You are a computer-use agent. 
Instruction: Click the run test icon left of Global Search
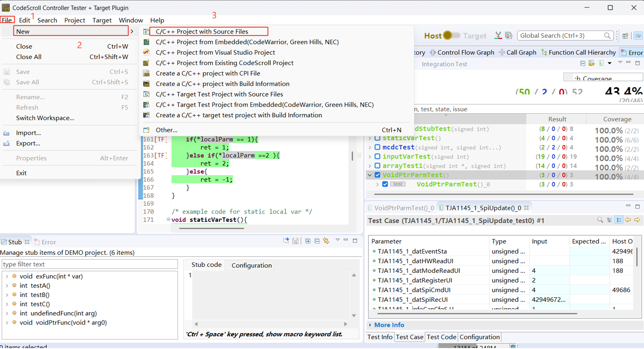(x=509, y=35)
